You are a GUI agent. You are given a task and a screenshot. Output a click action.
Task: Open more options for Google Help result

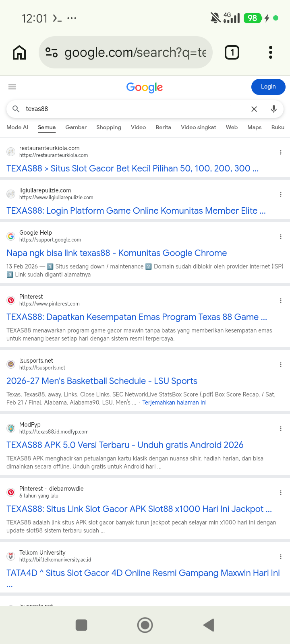(x=281, y=237)
